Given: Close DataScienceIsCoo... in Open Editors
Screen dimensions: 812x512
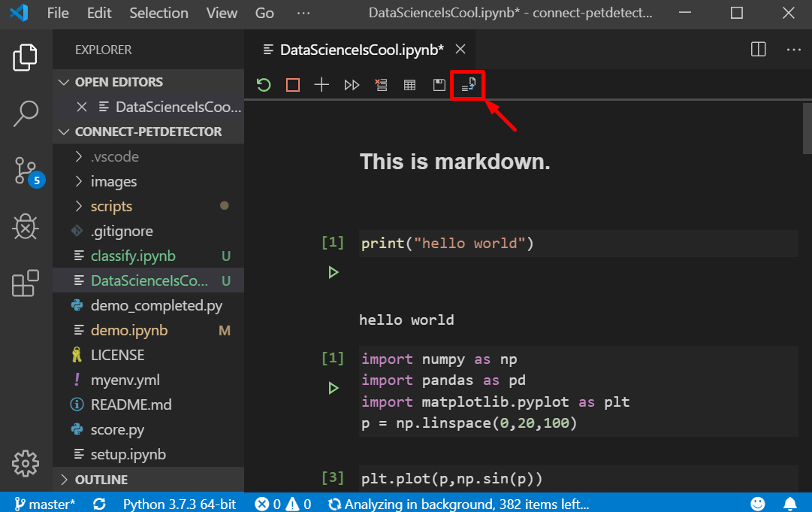Looking at the screenshot, I should click(82, 107).
